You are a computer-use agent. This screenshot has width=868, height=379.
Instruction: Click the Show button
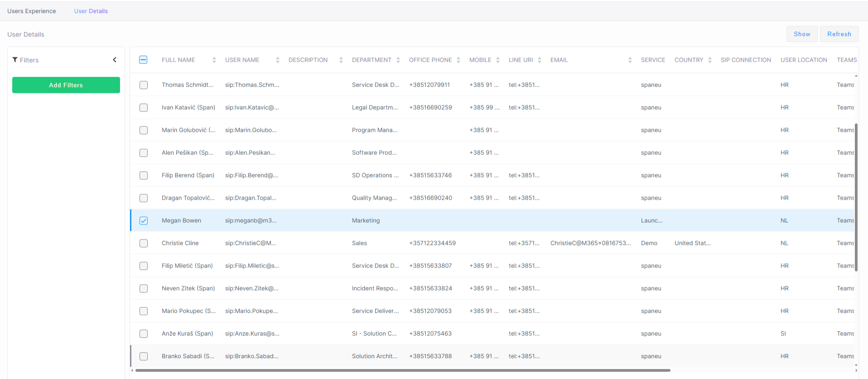pyautogui.click(x=802, y=34)
